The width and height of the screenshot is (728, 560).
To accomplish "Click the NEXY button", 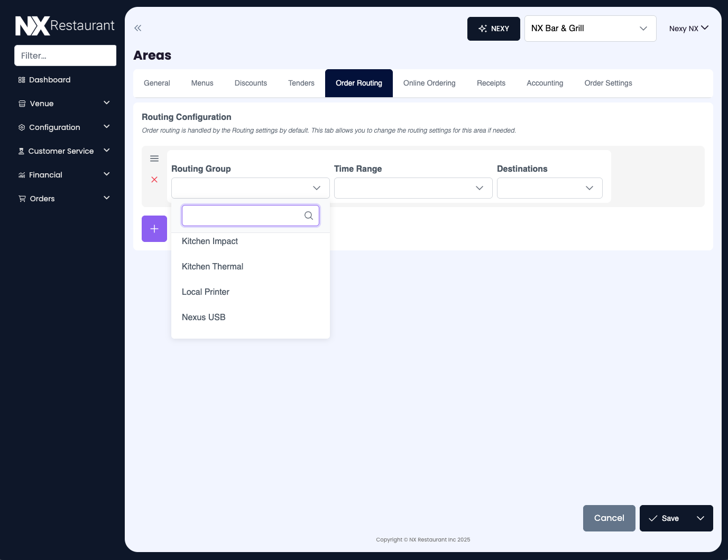I will 493,29.
